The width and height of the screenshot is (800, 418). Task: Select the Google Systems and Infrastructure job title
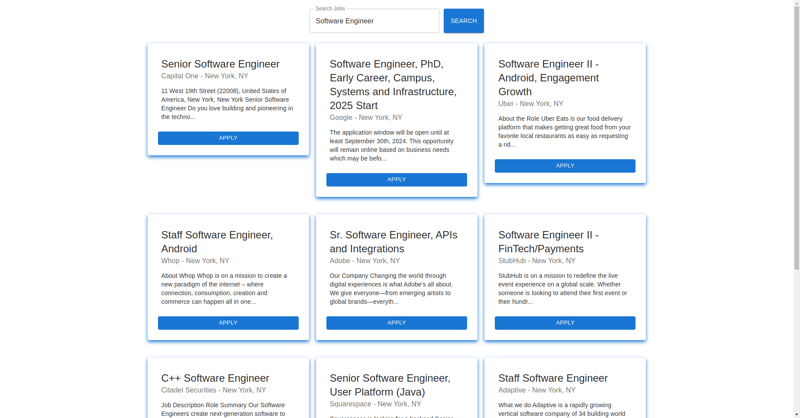point(393,85)
